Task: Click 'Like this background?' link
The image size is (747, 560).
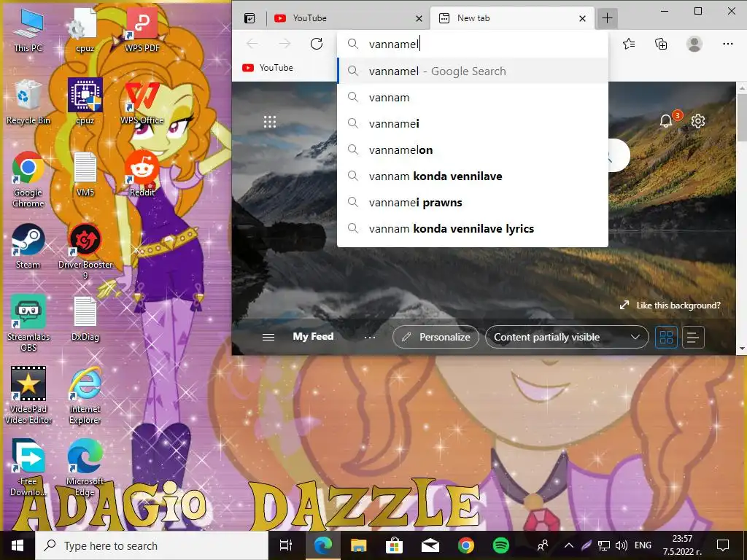Action: pyautogui.click(x=670, y=306)
